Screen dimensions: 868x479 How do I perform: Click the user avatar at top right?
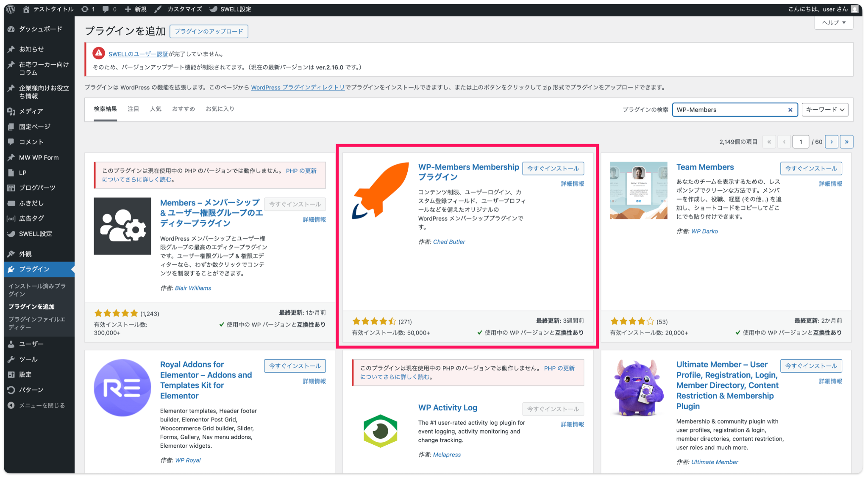tap(854, 9)
